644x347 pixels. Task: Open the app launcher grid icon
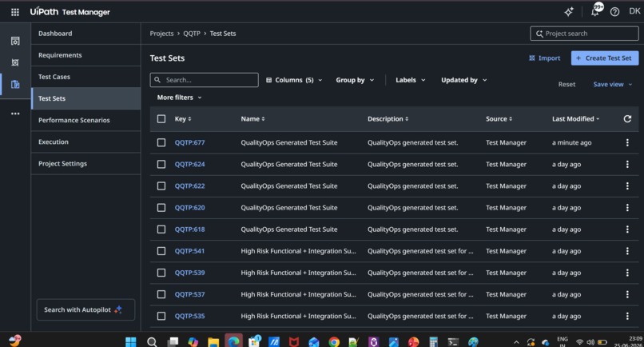pyautogui.click(x=15, y=12)
